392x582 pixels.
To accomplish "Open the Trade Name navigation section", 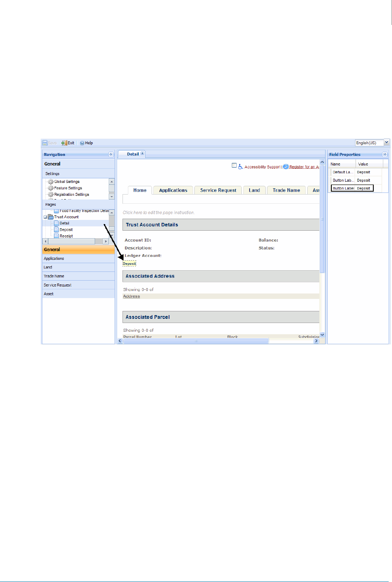I will [78, 276].
